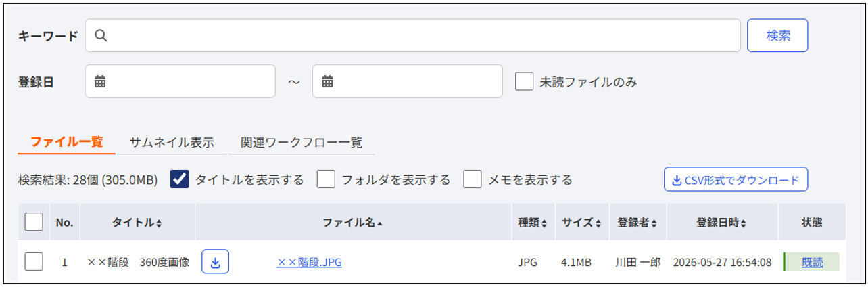Sort by 登録者 column arrows
Image resolution: width=868 pixels, height=287 pixels.
click(654, 223)
